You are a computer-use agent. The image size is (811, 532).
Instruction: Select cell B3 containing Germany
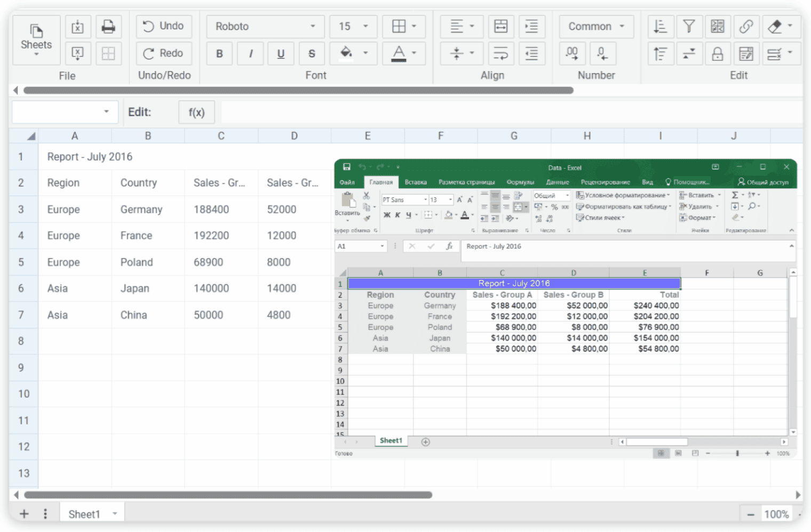tap(147, 209)
